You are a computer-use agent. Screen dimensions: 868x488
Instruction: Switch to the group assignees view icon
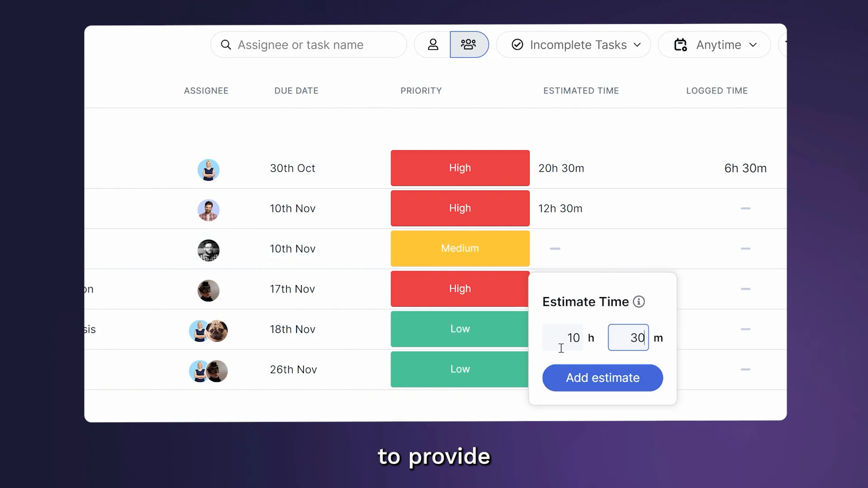pos(469,44)
